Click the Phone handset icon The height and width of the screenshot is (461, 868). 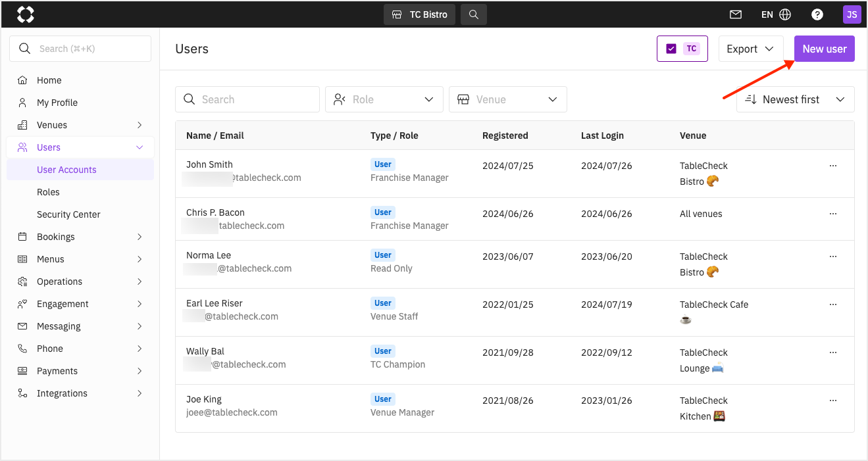pyautogui.click(x=23, y=349)
